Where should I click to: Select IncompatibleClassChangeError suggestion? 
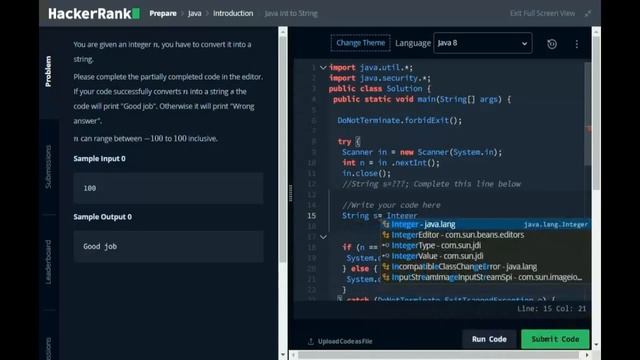click(x=485, y=267)
